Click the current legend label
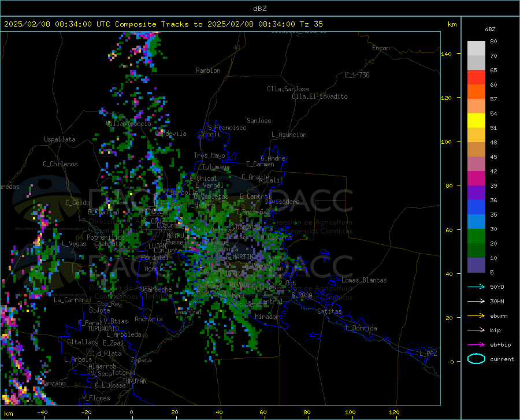 pos(502,359)
